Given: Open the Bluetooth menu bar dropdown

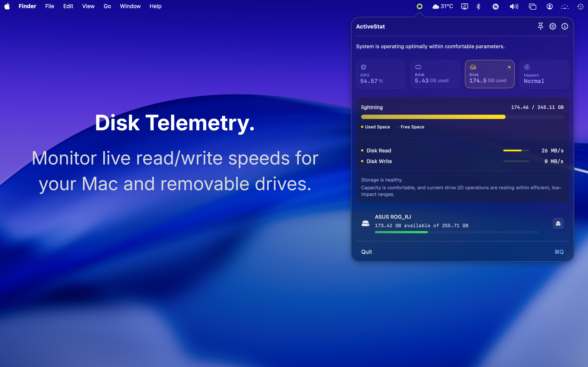Looking at the screenshot, I should tap(478, 6).
